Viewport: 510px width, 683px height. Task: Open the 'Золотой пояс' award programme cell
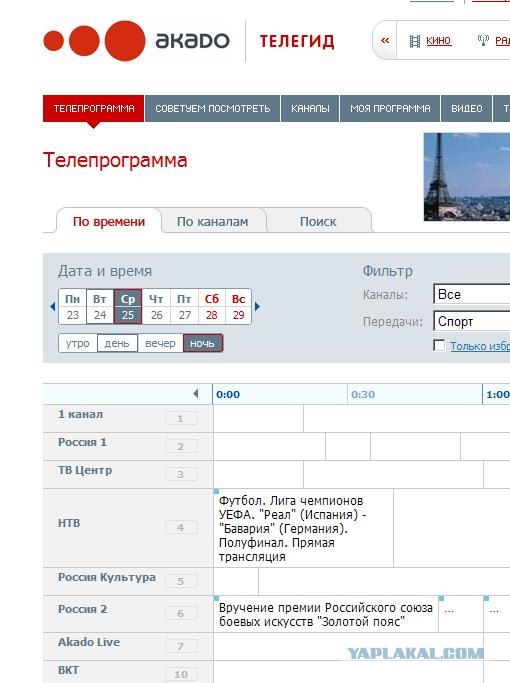click(x=326, y=614)
